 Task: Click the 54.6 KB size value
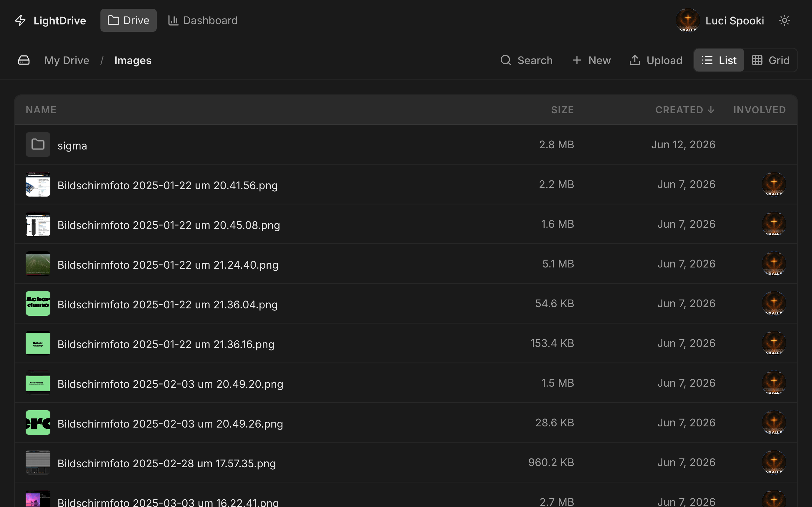point(554,303)
